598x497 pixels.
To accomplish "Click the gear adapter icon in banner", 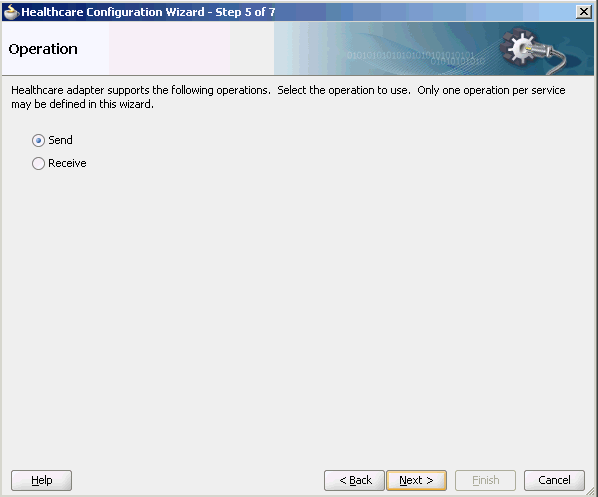I will coord(518,47).
